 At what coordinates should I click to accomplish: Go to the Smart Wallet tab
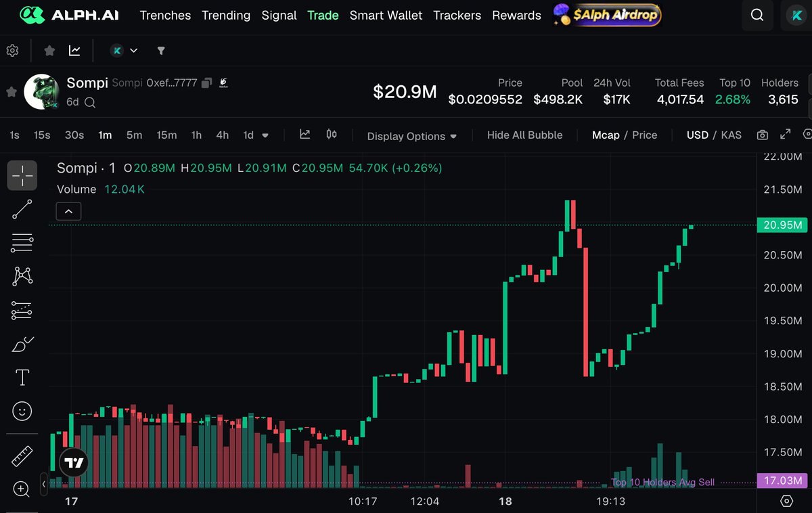click(x=386, y=15)
